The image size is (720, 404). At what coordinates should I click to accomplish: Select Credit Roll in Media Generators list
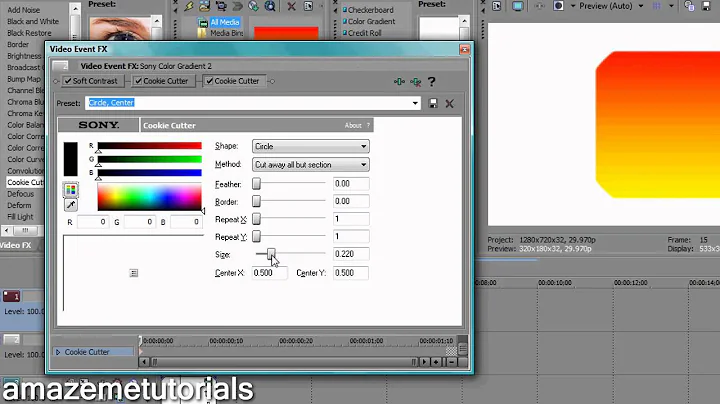(x=365, y=33)
